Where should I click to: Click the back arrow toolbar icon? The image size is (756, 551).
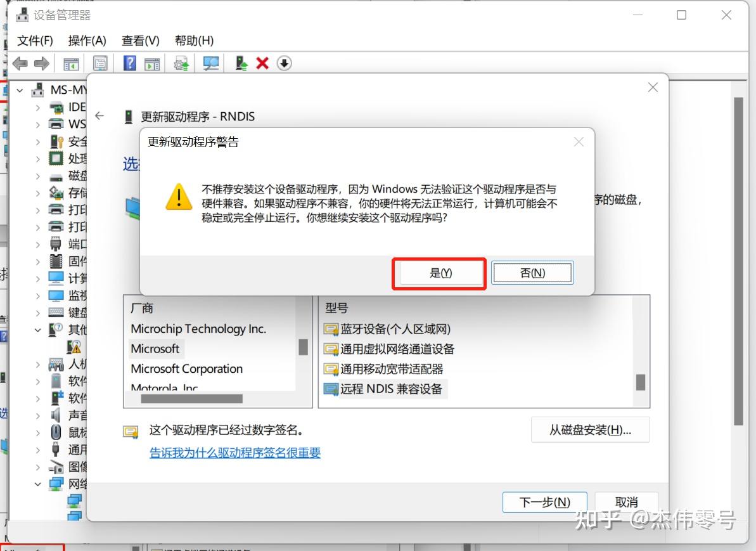pos(20,63)
